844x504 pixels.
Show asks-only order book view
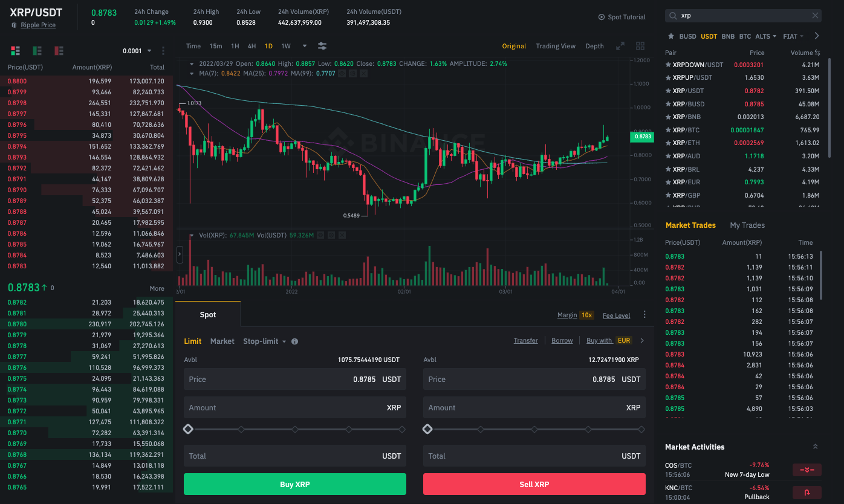pos(59,51)
